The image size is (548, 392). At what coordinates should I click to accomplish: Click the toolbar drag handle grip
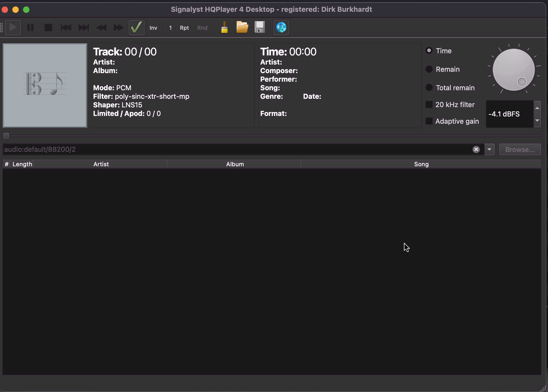pyautogui.click(x=2, y=28)
